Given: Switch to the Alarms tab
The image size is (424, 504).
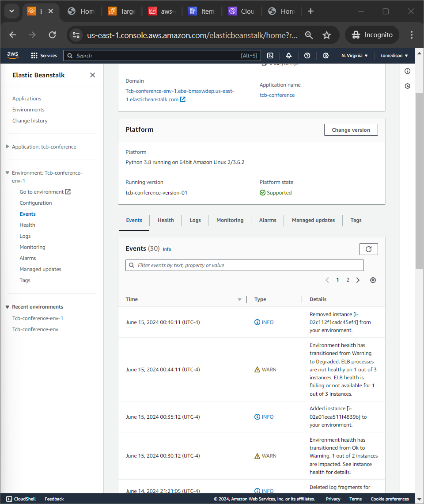Looking at the screenshot, I should click(x=268, y=220).
